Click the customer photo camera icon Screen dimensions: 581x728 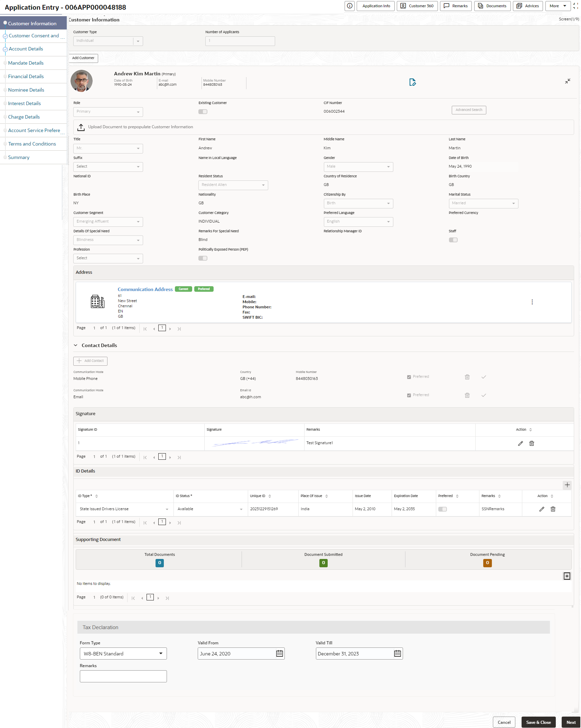tap(82, 88)
